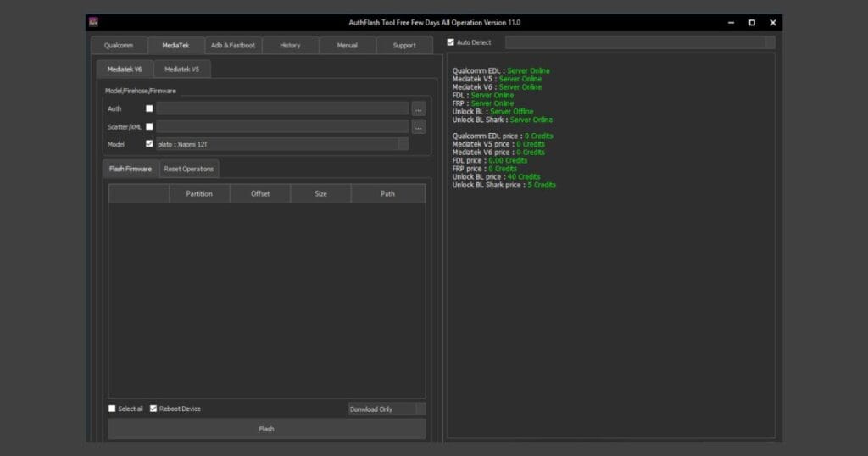This screenshot has width=868, height=456.
Task: Open the Adb & Fastboot tab
Action: [x=233, y=46]
